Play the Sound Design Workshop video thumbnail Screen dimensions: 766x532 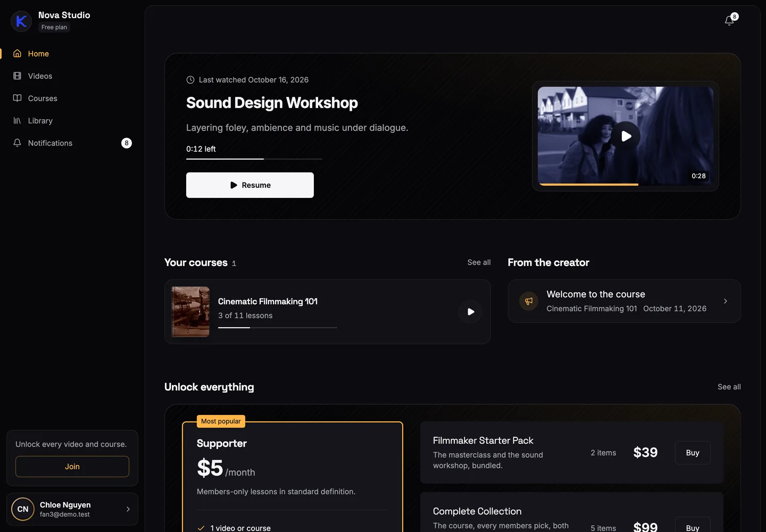click(626, 136)
